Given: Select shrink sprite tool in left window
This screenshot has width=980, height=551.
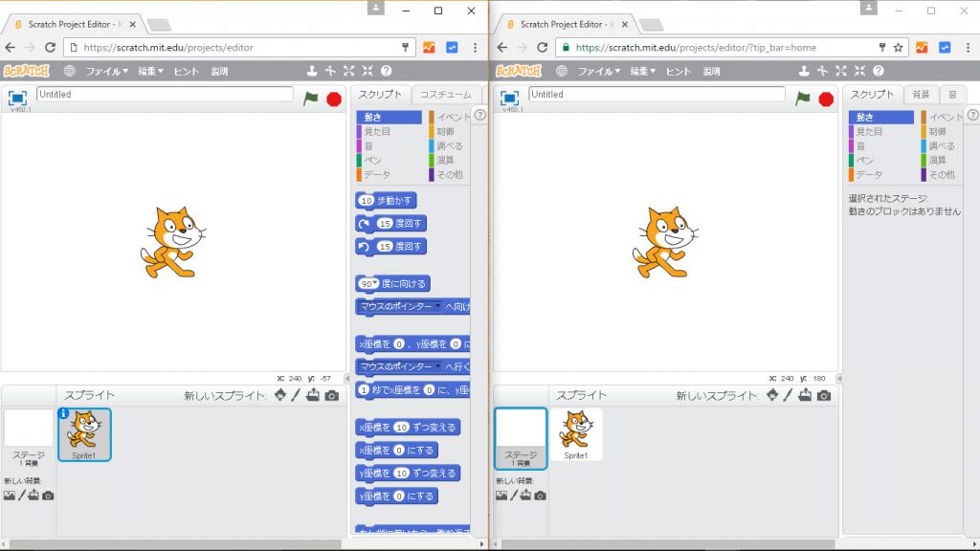Looking at the screenshot, I should pos(367,71).
